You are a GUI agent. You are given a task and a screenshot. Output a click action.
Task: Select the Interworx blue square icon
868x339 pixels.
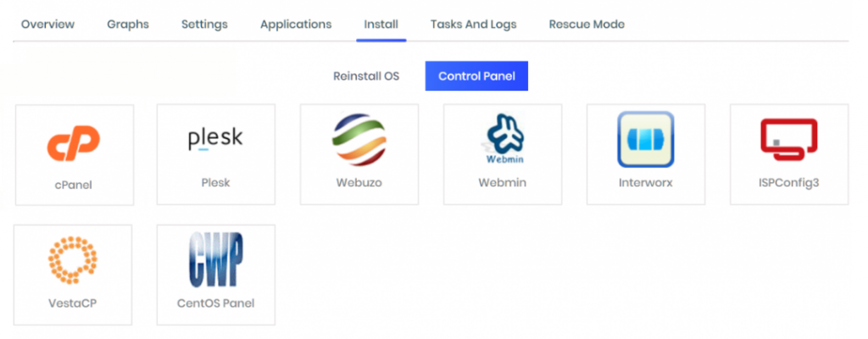click(645, 140)
